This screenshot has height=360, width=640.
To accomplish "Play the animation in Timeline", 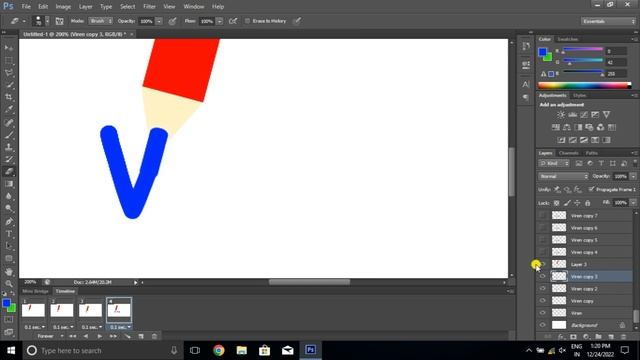I will click(99, 336).
